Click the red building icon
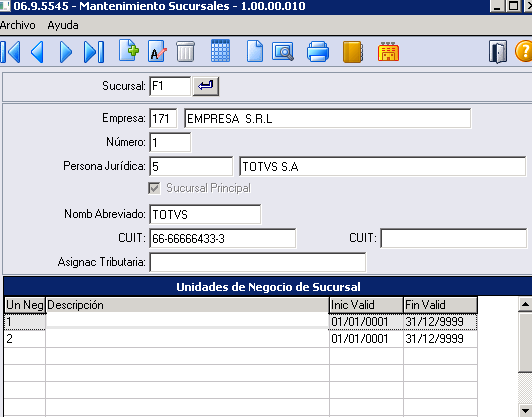532x417 pixels. click(388, 52)
